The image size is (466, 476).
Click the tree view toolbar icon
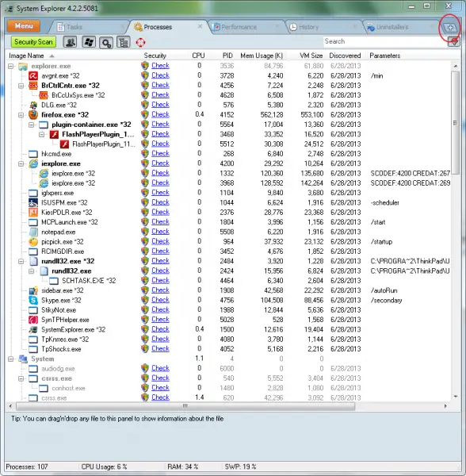click(x=124, y=42)
